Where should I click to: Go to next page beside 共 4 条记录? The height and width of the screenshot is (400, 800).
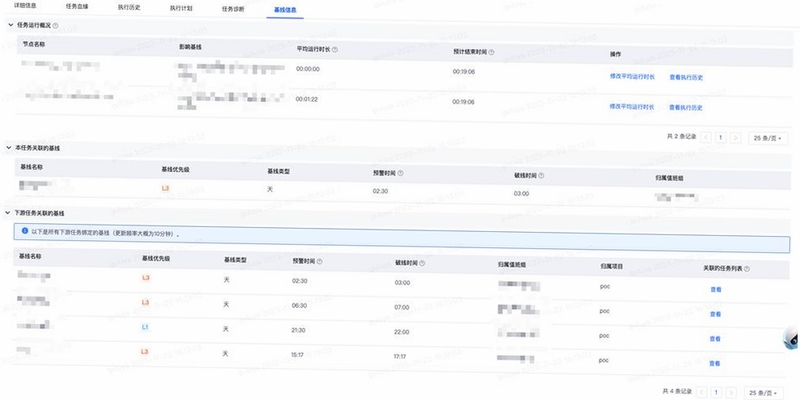pyautogui.click(x=731, y=392)
